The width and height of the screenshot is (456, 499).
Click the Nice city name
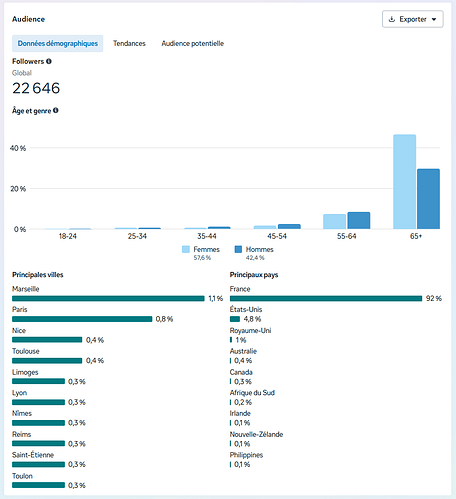19,330
